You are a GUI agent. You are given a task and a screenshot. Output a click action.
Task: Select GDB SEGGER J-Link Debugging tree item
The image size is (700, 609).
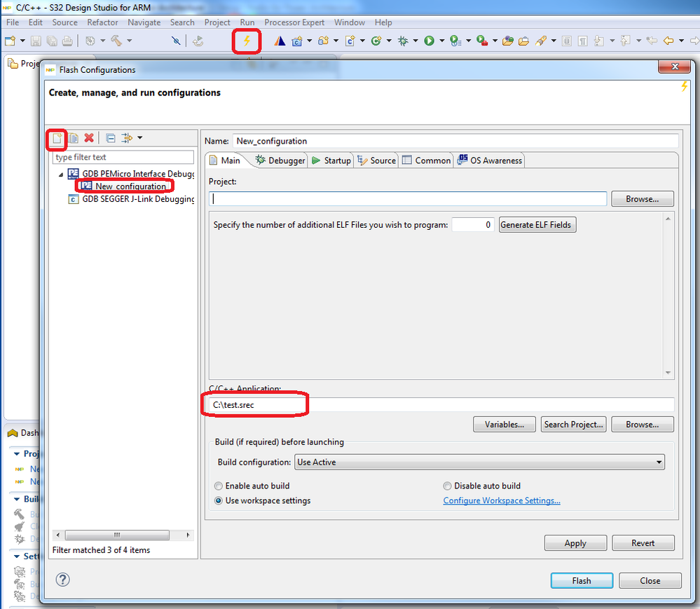(x=131, y=199)
